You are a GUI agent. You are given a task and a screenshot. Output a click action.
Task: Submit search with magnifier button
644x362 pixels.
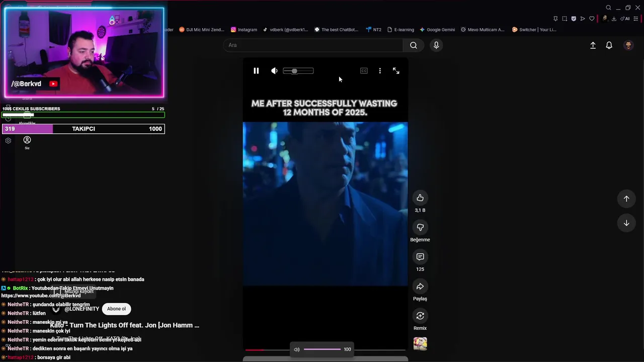point(414,45)
